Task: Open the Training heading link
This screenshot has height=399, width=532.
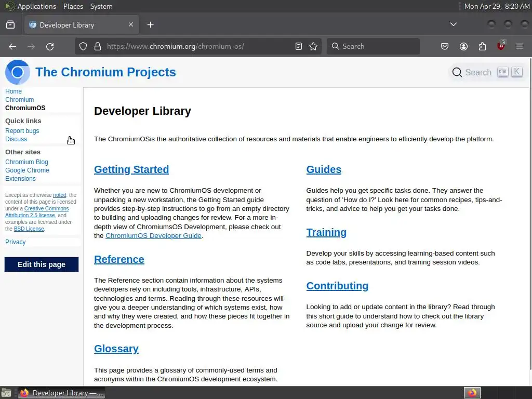Action: click(x=326, y=232)
